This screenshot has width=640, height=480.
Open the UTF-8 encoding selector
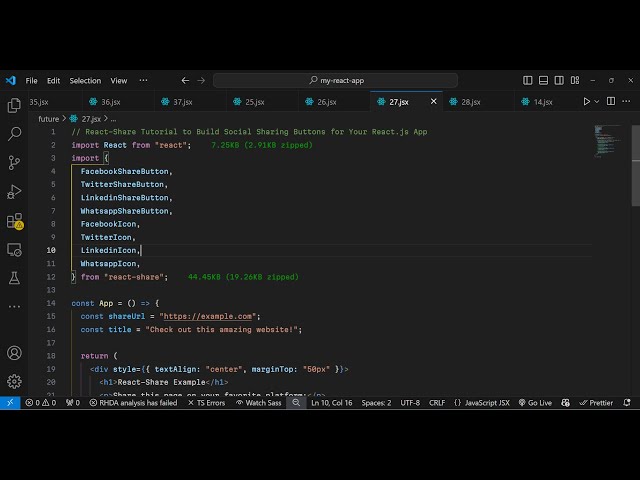pos(410,403)
